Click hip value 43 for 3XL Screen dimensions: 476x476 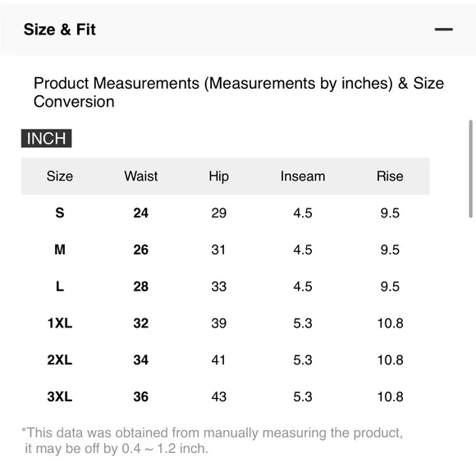point(218,396)
